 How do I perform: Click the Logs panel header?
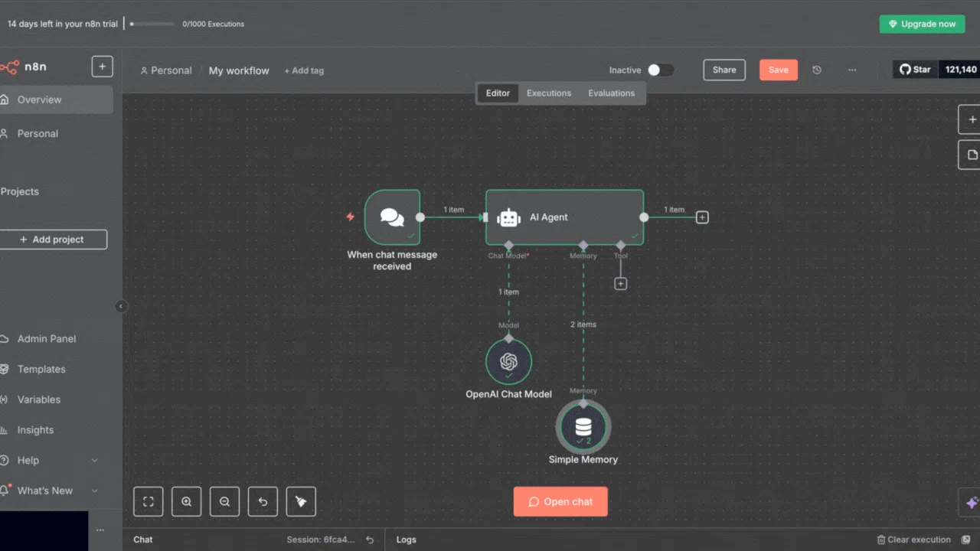pos(407,540)
